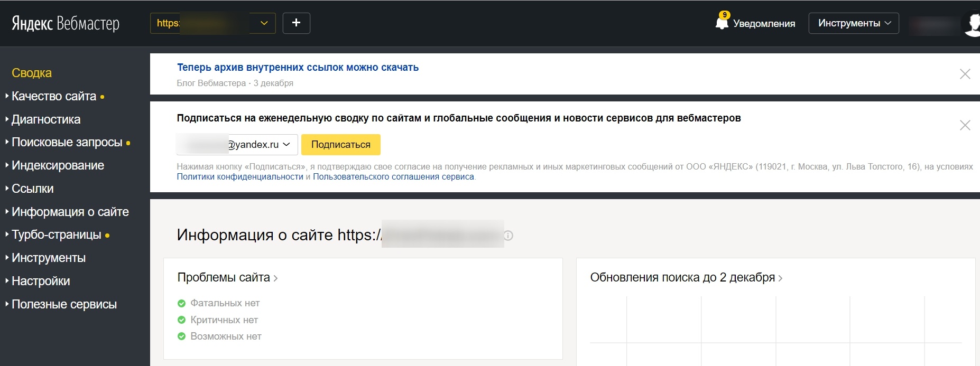
Task: Open notifications bell icon
Action: (722, 23)
